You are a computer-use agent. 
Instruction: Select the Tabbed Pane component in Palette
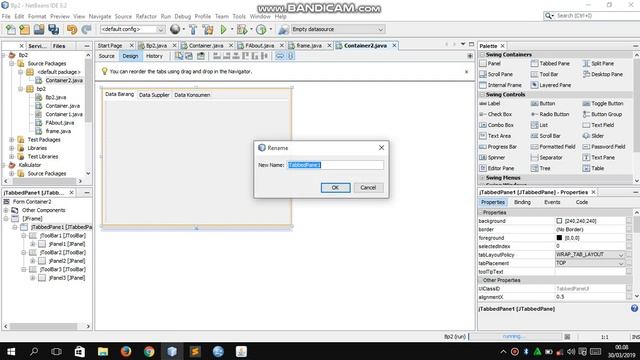550,64
